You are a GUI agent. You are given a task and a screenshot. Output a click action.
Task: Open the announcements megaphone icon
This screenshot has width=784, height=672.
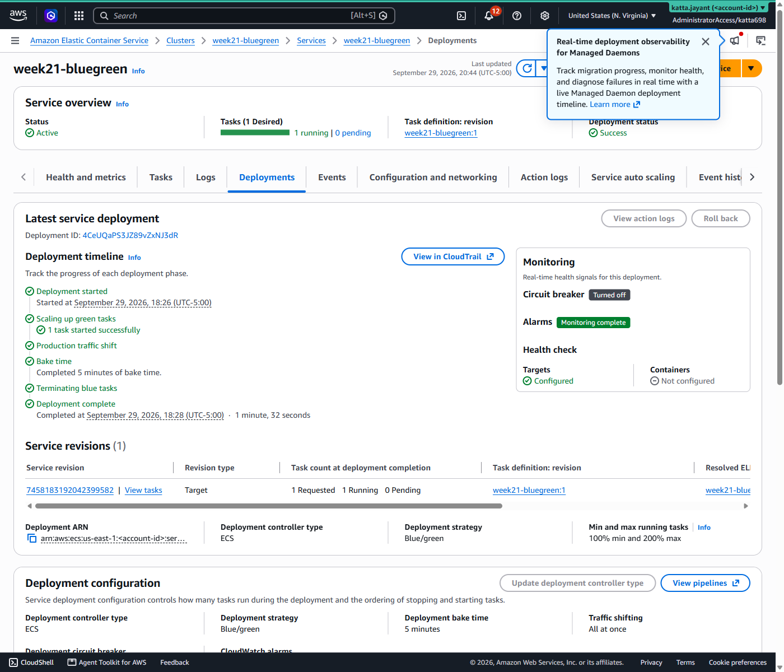[735, 40]
